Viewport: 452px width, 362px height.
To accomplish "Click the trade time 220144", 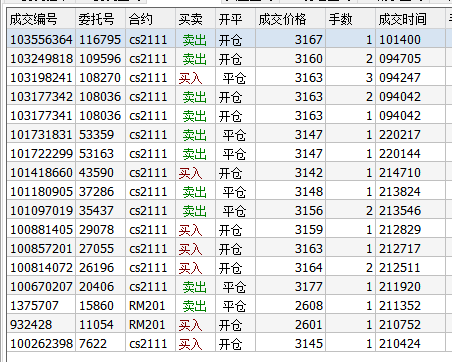I will [400, 154].
